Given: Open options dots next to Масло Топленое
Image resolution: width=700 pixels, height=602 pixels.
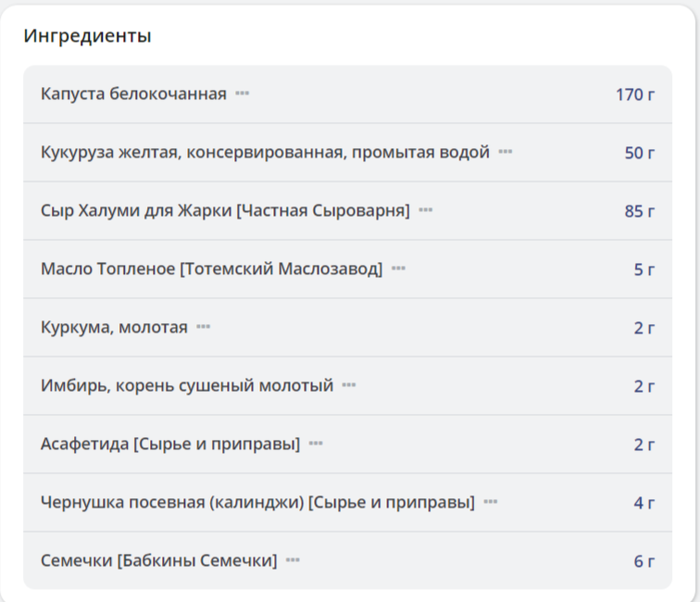Looking at the screenshot, I should [x=398, y=269].
